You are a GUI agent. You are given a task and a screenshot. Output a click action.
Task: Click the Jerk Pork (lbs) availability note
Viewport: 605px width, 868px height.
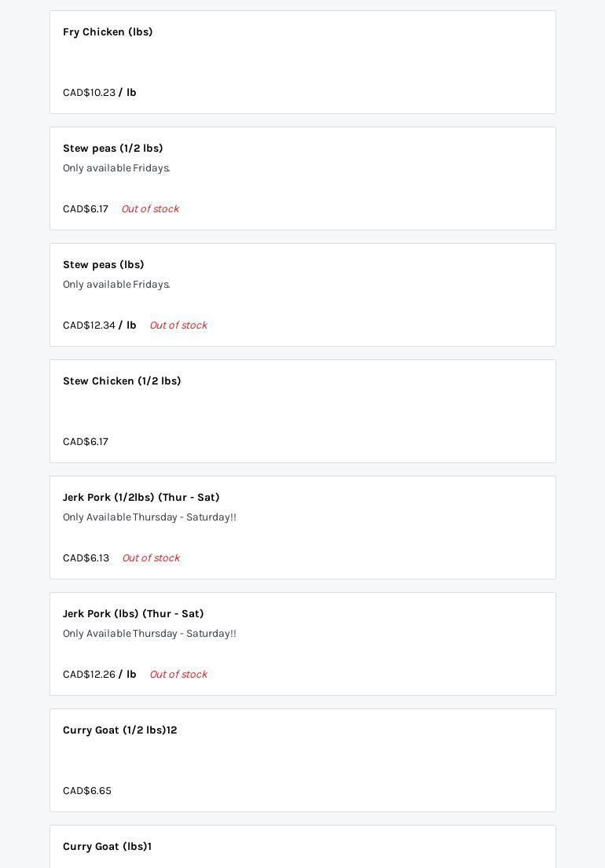pyautogui.click(x=149, y=634)
